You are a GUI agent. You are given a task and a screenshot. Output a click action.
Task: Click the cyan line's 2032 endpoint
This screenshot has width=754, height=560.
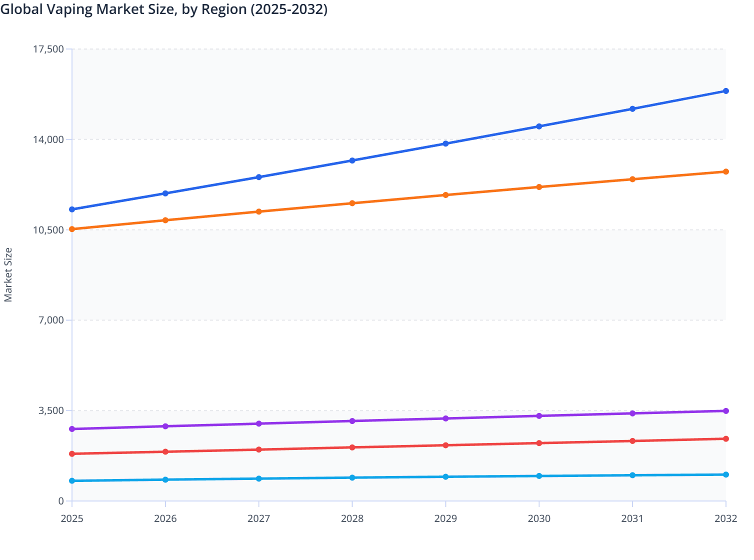[726, 474]
